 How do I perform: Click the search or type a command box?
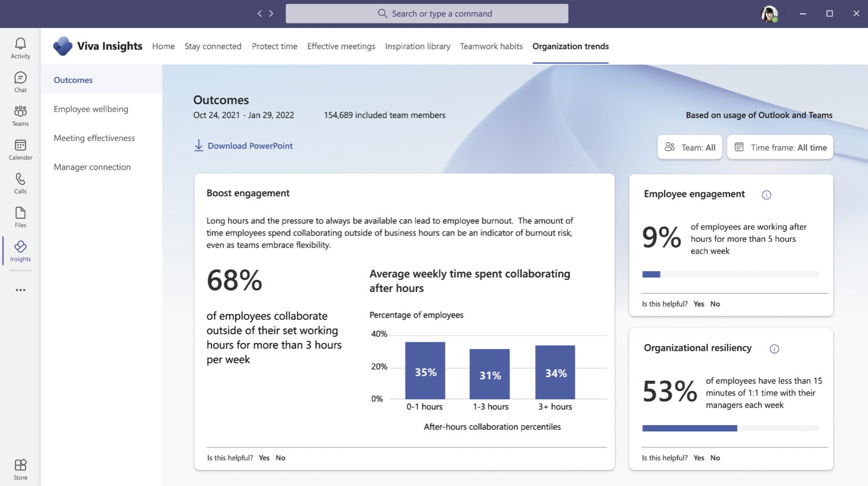[427, 14]
